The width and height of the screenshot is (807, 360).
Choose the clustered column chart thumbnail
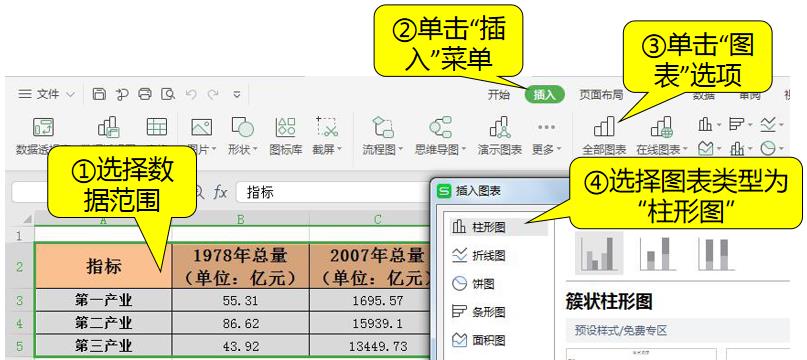point(599,252)
